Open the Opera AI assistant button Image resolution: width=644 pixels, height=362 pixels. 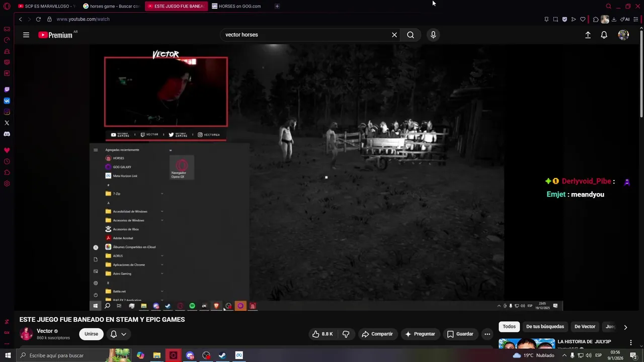(x=625, y=19)
